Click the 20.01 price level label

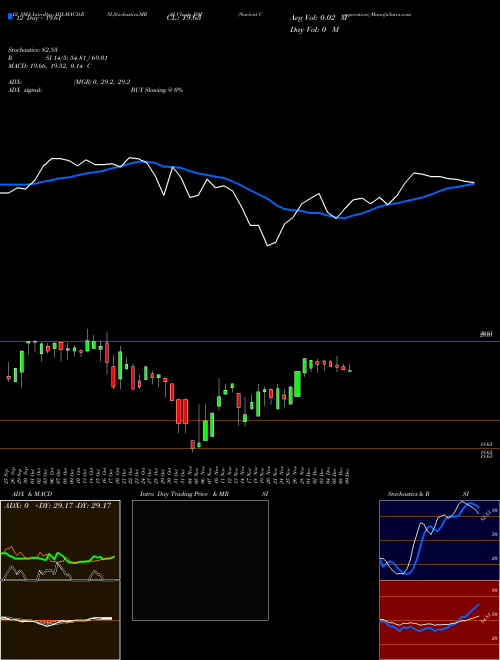coord(486,335)
